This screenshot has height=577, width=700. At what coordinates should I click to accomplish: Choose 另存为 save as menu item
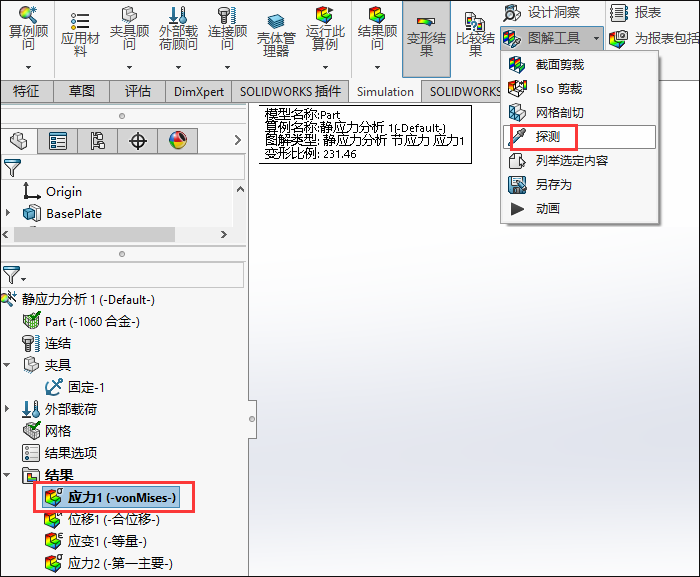click(x=579, y=184)
